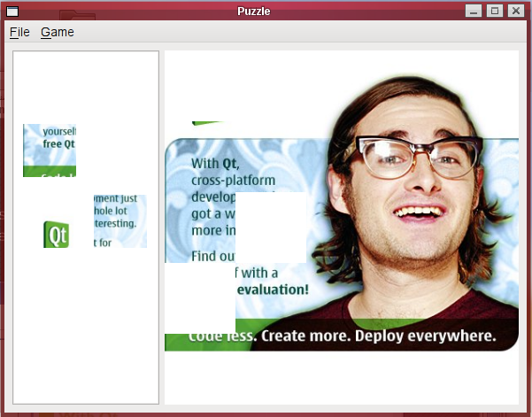Click the 'With Qt, cross-platform' board piece
Image resolution: width=532 pixels, height=417 pixels.
click(200, 157)
